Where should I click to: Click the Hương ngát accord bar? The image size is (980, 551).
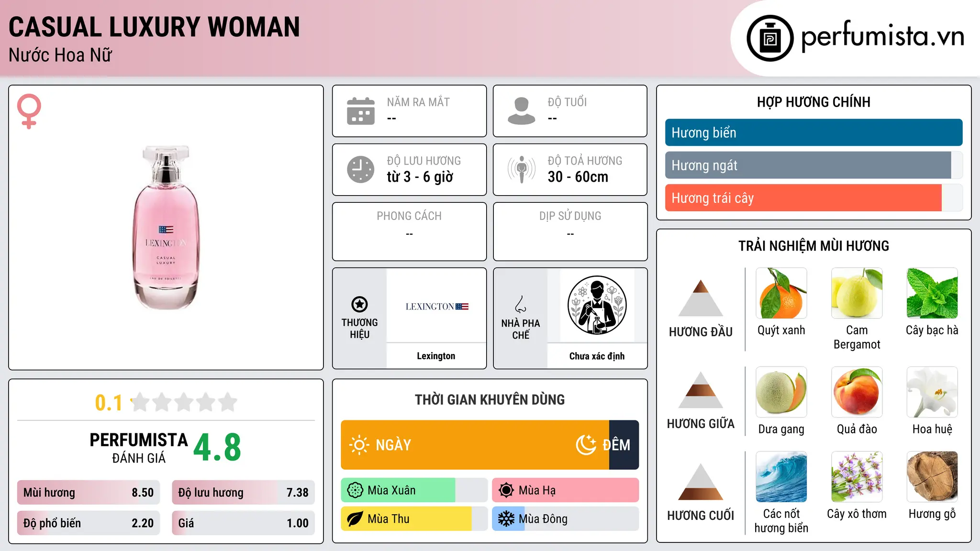click(x=813, y=165)
